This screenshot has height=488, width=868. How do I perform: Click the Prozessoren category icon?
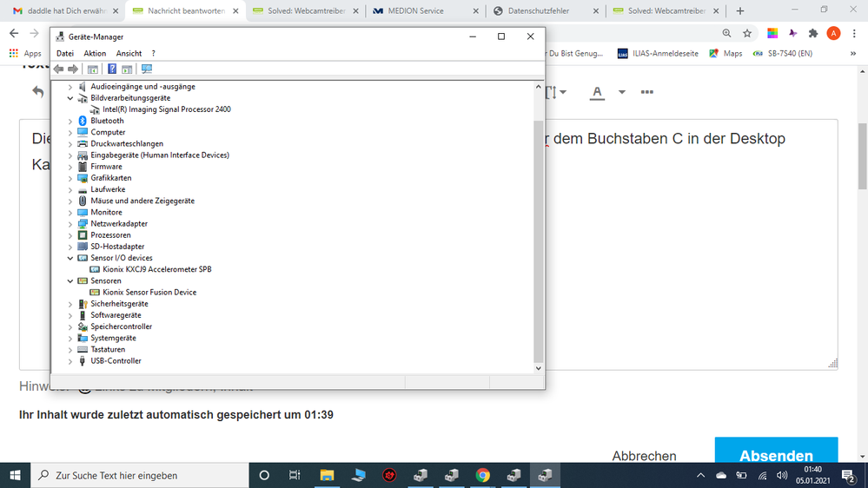point(83,235)
